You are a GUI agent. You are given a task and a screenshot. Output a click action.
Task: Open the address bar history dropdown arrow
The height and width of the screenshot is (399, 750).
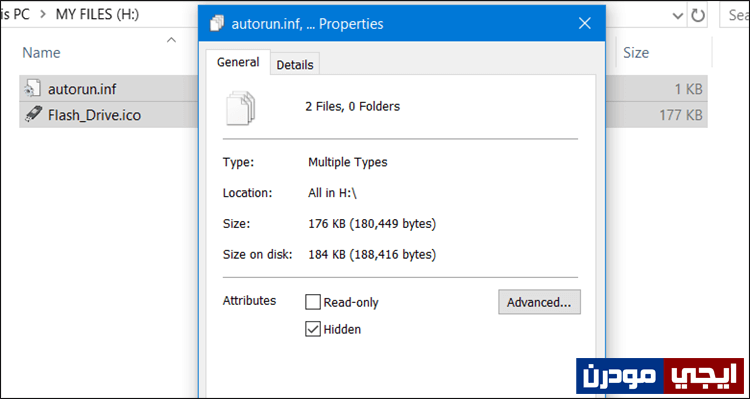point(678,16)
